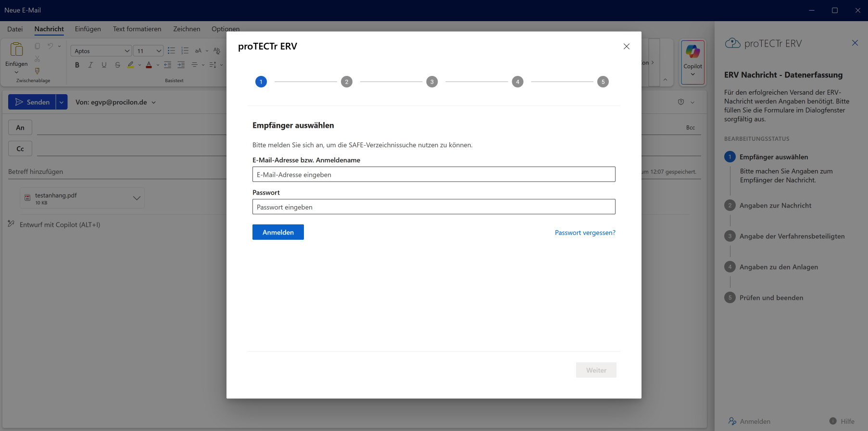Toggle bold formatting
Screen dimensions: 868x431
(x=77, y=65)
